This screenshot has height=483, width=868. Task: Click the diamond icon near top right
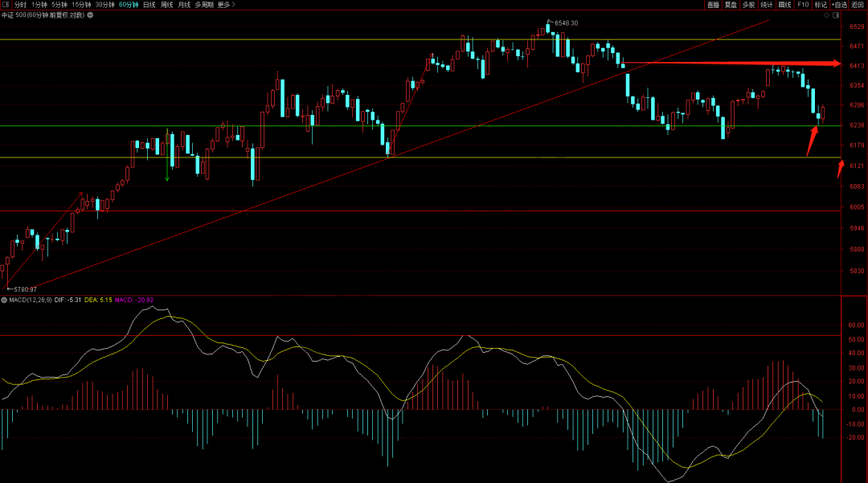pyautogui.click(x=826, y=14)
